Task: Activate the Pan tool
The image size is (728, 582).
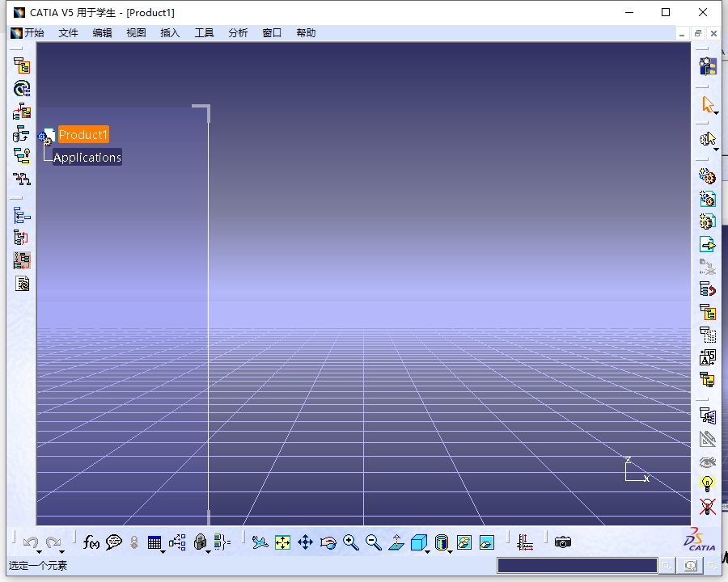Action: (305, 542)
